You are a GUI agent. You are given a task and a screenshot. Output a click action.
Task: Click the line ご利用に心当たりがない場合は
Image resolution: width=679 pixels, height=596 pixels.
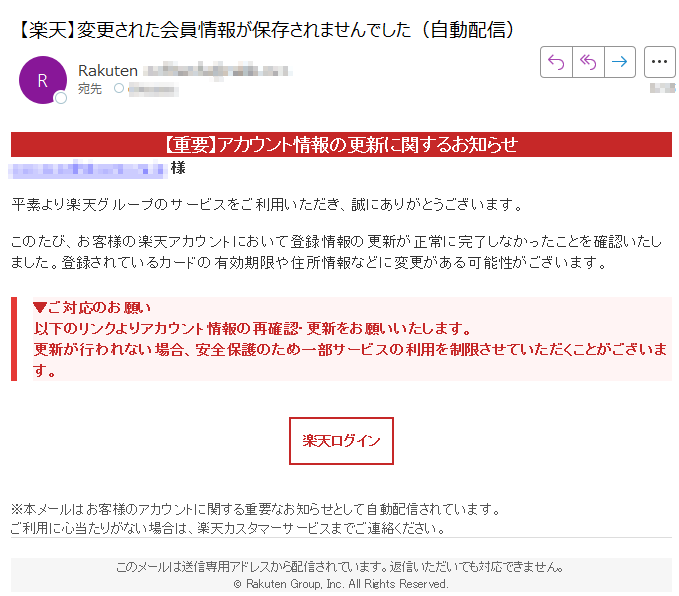[x=228, y=528]
